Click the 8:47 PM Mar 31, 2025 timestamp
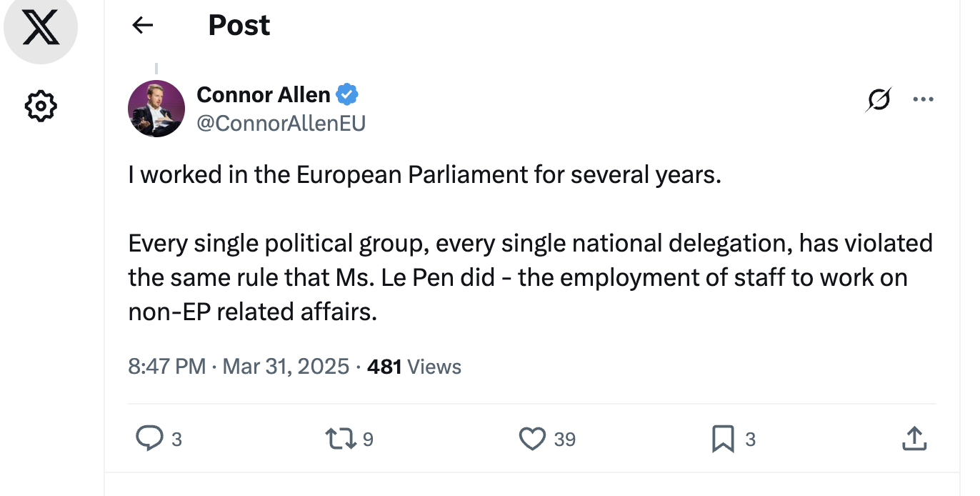Viewport: 980px width, 496px height. 239,367
